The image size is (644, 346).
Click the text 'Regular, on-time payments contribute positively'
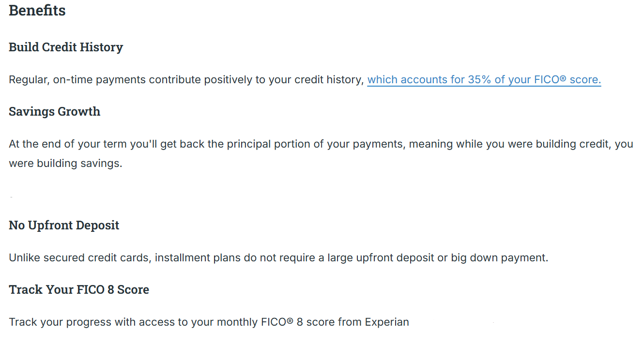tap(130, 80)
